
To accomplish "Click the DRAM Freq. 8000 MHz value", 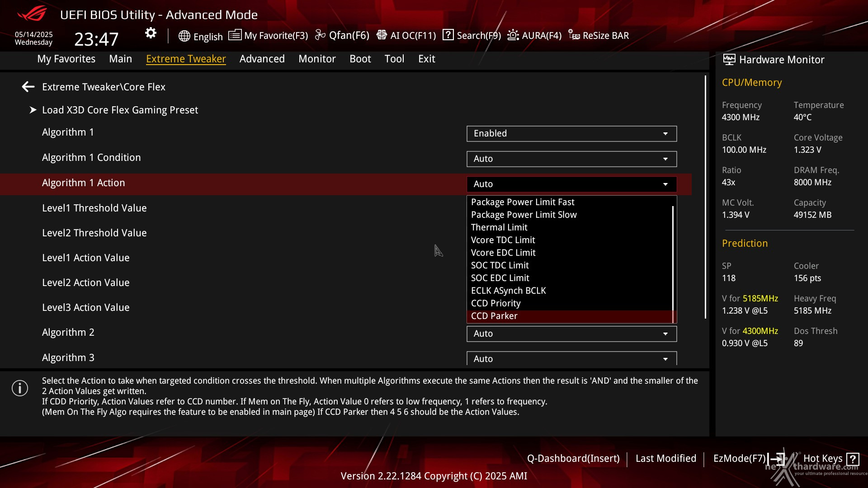I will click(x=812, y=183).
